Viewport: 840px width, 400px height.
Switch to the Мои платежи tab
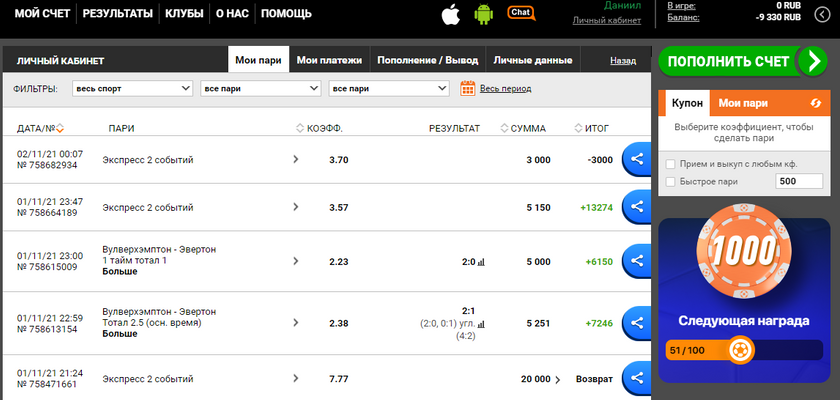[327, 60]
